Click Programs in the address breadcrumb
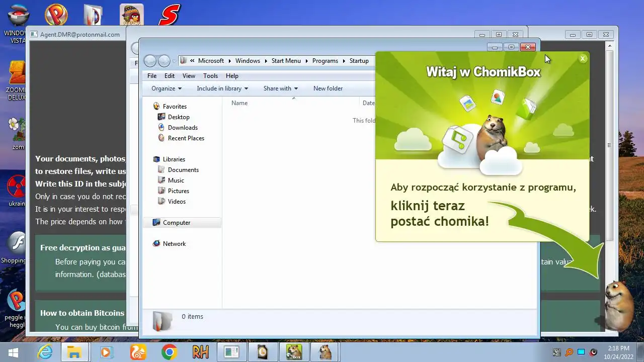 coord(325,61)
